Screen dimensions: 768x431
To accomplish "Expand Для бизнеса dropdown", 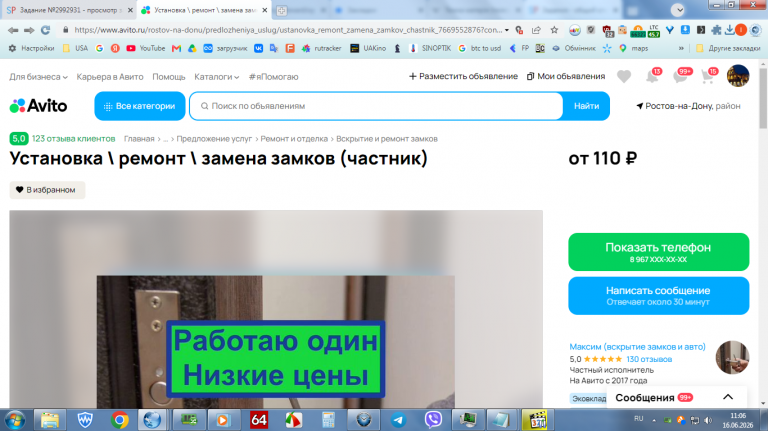I will click(38, 77).
